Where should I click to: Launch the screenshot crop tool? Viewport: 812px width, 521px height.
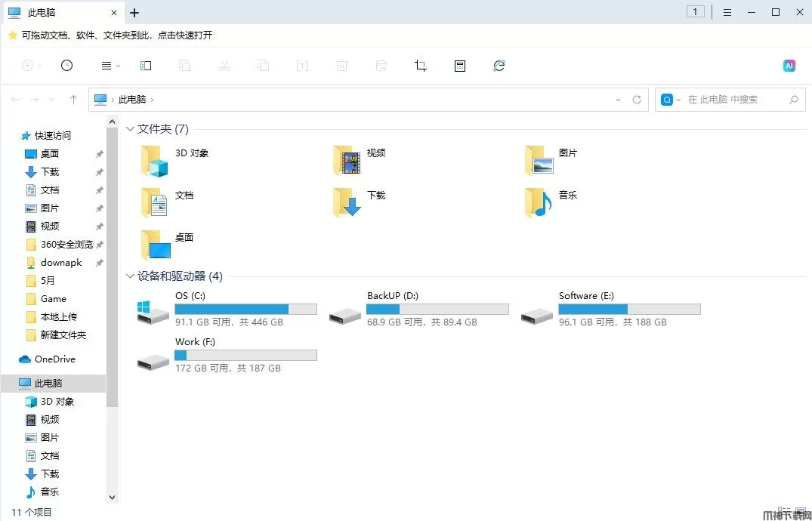tap(421, 66)
